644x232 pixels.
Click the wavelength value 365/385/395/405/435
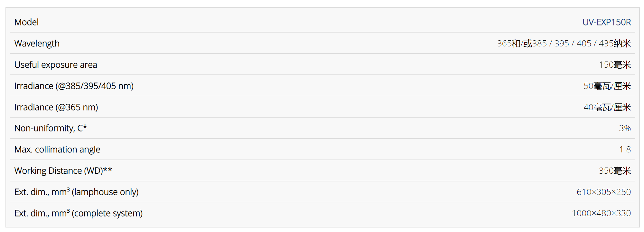coord(564,43)
